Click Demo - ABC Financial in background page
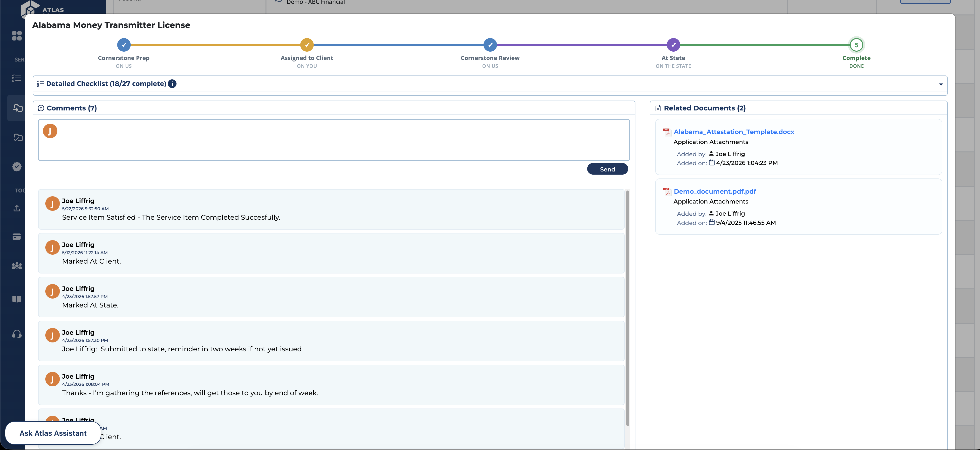The image size is (980, 450). pos(315,3)
